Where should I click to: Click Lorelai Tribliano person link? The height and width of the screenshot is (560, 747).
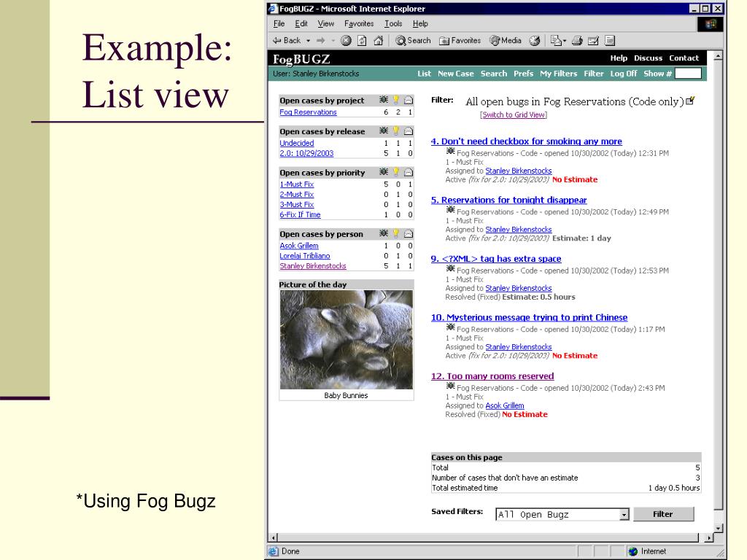[305, 256]
